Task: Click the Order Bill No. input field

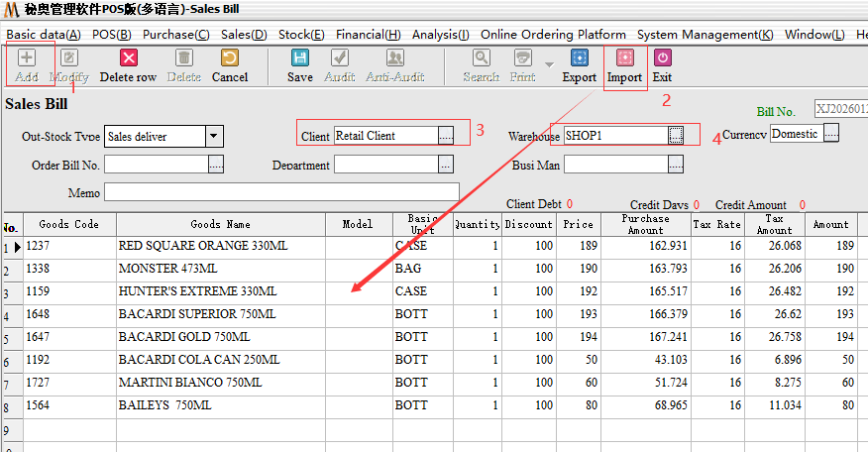Action: coord(156,165)
